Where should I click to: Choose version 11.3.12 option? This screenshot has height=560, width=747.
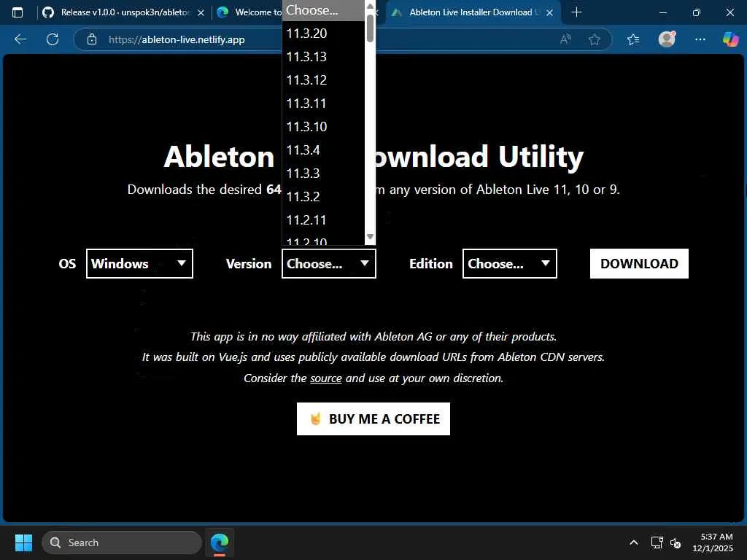[323, 80]
